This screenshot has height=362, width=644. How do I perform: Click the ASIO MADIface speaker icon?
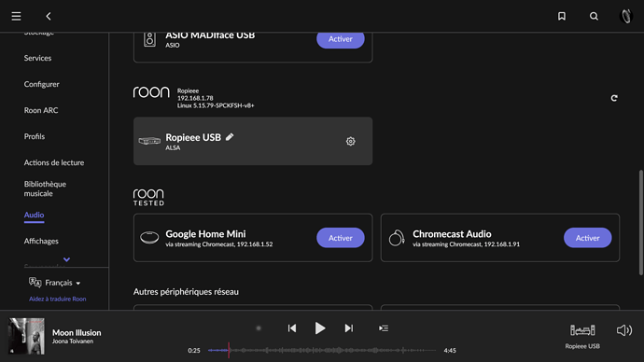coord(149,39)
